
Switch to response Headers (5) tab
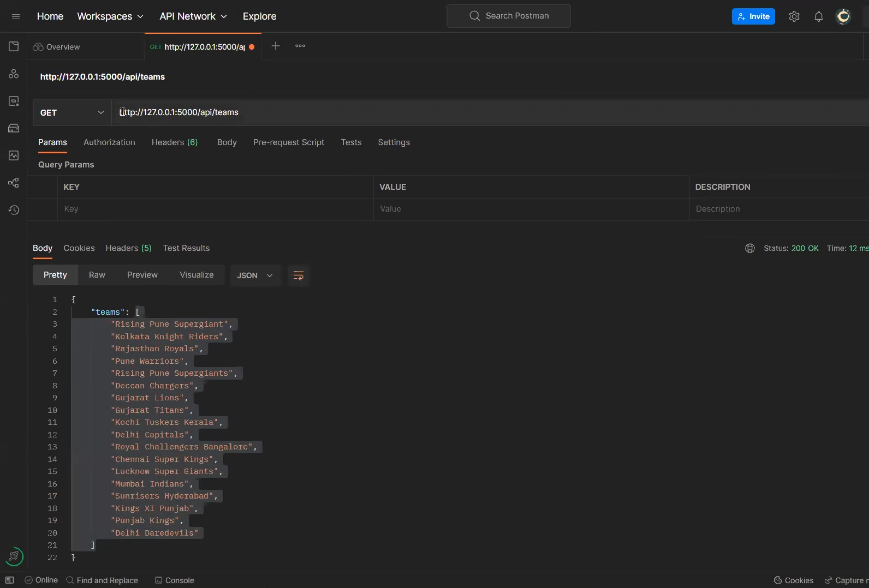click(x=128, y=248)
